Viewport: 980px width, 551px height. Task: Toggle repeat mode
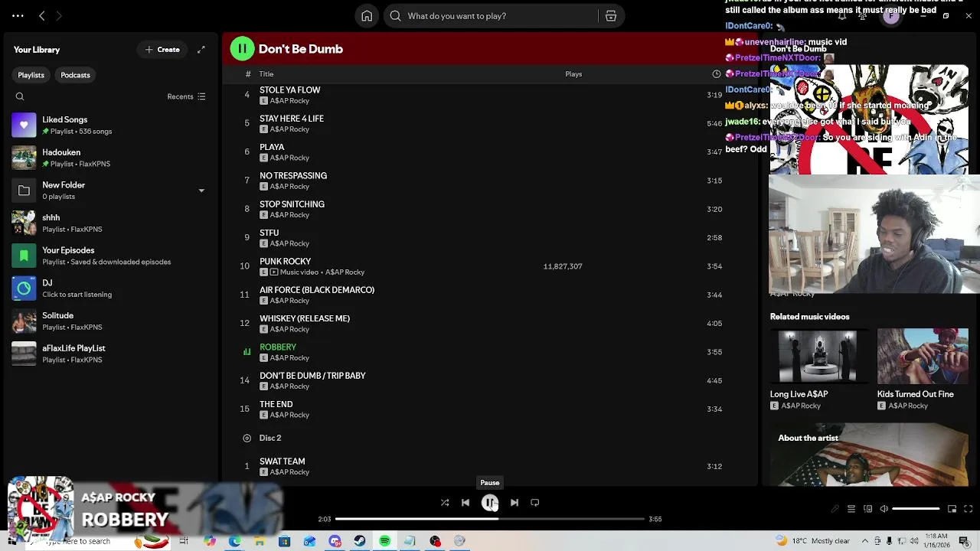(x=535, y=503)
